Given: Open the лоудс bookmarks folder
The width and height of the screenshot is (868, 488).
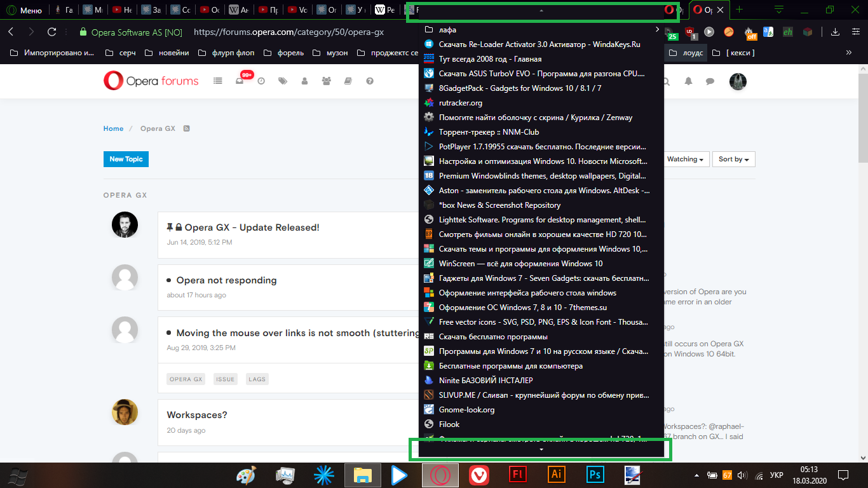Looking at the screenshot, I should [x=686, y=53].
